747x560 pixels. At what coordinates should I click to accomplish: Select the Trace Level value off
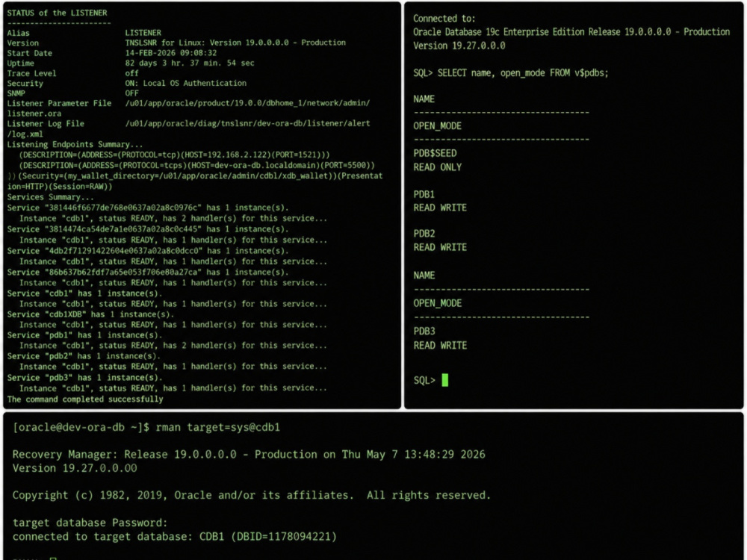(x=131, y=73)
